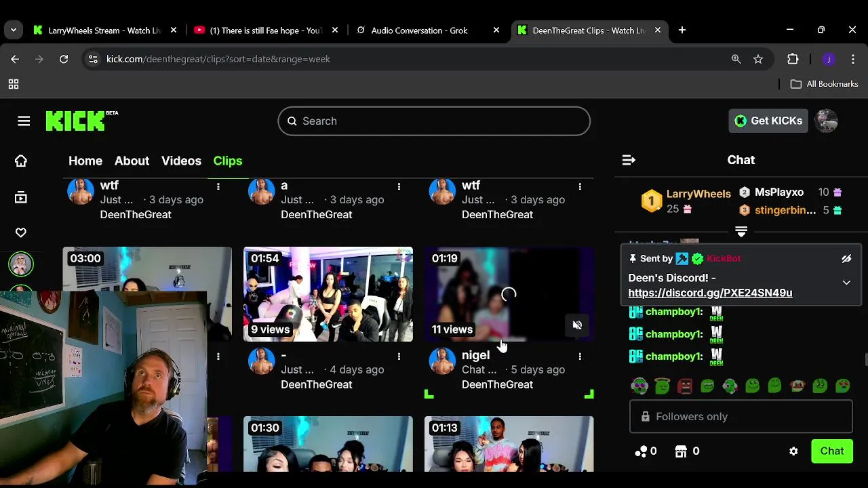Click the LarryWheels top gifter entry

(x=687, y=201)
